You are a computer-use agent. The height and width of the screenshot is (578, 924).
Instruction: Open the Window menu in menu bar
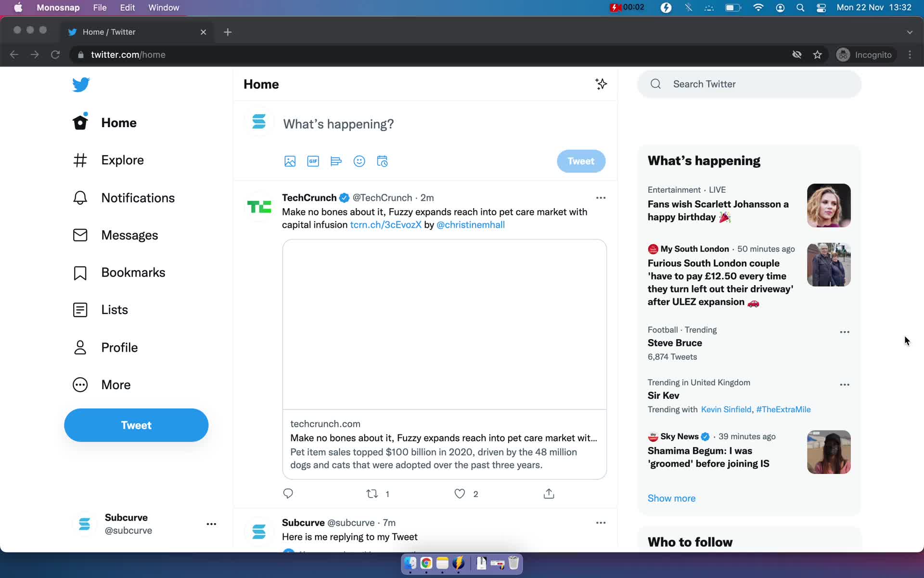(x=164, y=8)
